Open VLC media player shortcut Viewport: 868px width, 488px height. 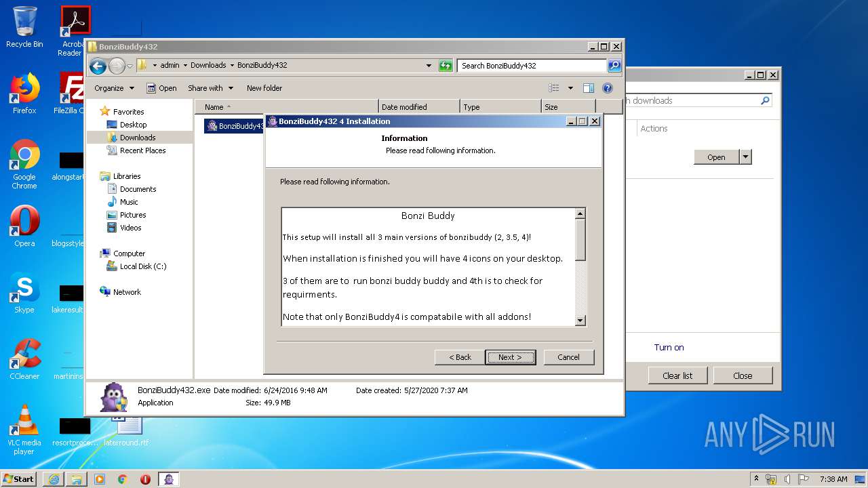(x=24, y=430)
